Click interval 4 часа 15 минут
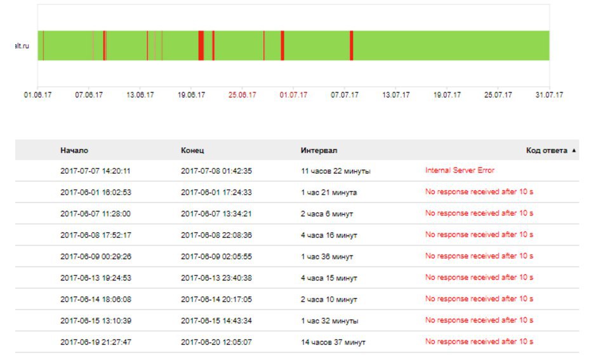 tap(329, 278)
